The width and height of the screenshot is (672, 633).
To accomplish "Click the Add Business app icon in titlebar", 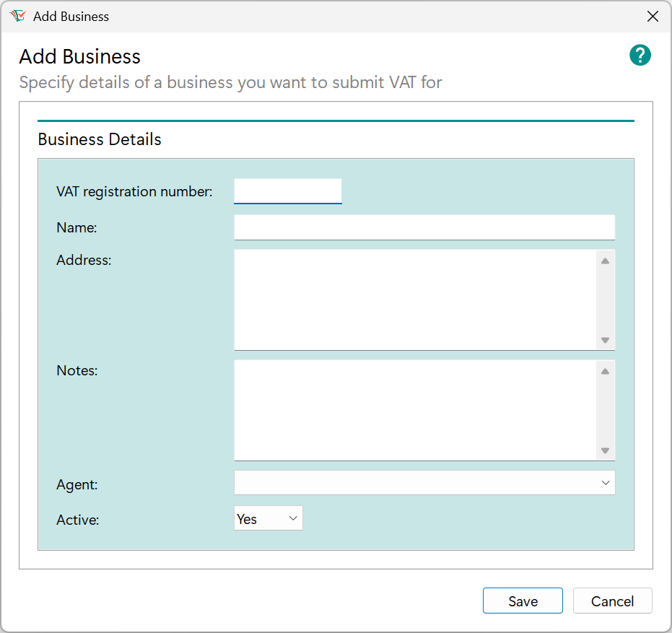I will click(x=17, y=15).
